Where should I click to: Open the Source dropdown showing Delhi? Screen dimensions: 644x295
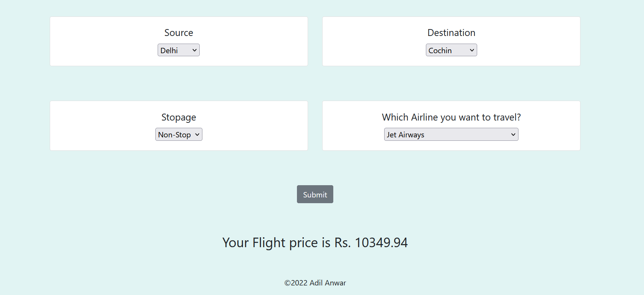178,50
